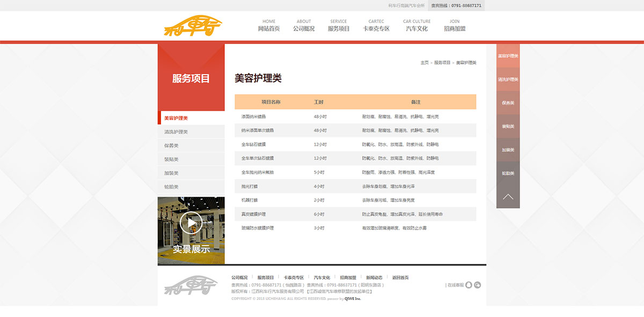Open the 卡泰克专区 navigation item
Viewport: 644px width, 317px height.
(x=376, y=26)
